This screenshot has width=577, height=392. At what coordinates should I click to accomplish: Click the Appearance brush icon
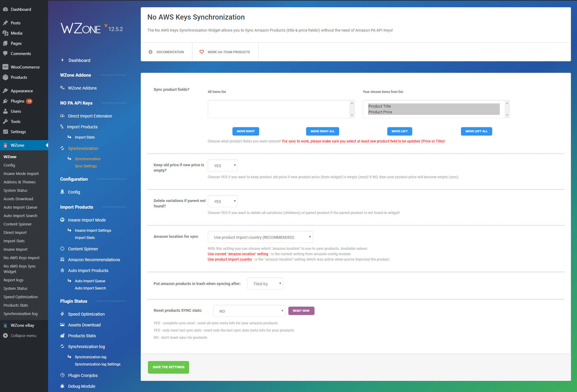click(x=5, y=91)
